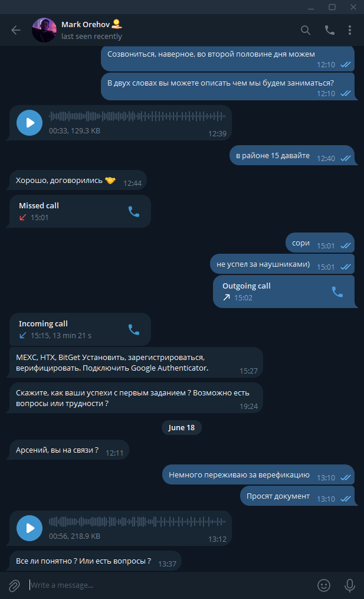Click the phone icon on Incoming call
This screenshot has height=599, width=364.
point(134,329)
